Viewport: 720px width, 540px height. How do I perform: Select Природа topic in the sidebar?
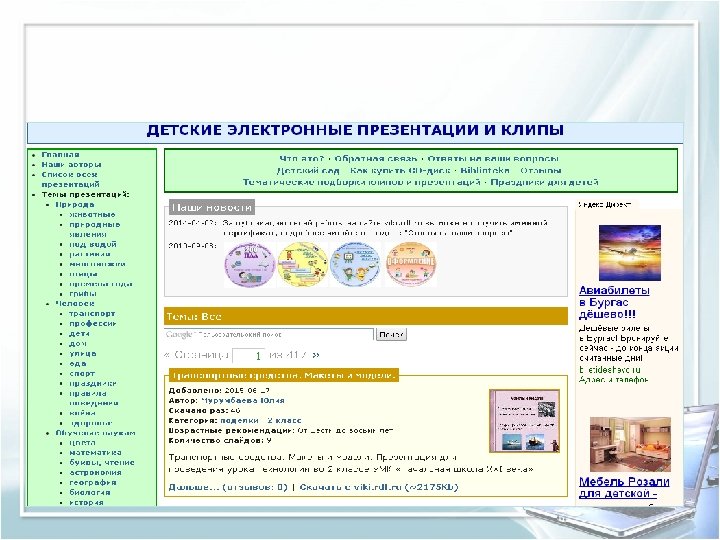click(x=75, y=205)
